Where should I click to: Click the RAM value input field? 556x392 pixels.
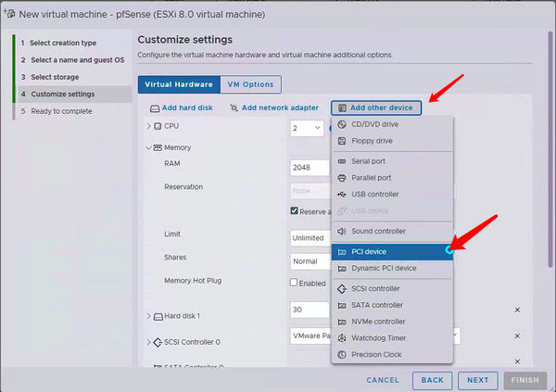(309, 168)
